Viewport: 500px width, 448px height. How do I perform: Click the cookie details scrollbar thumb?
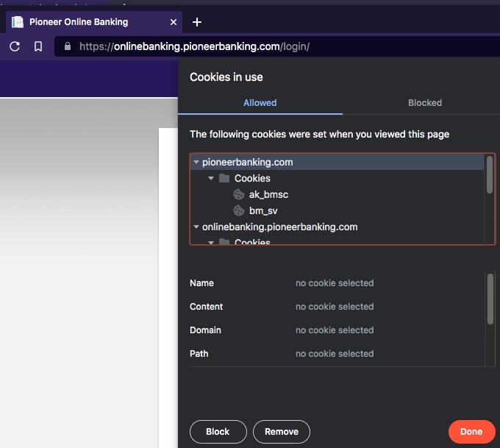tap(490, 299)
